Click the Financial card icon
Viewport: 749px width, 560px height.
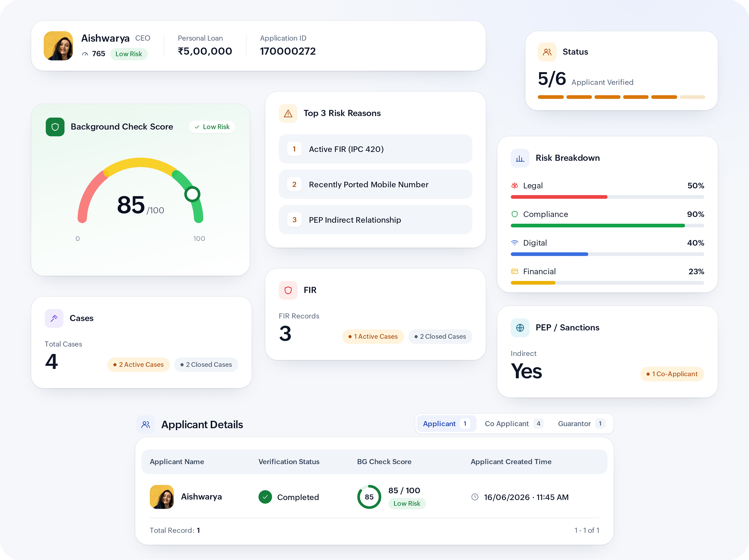[x=514, y=271]
